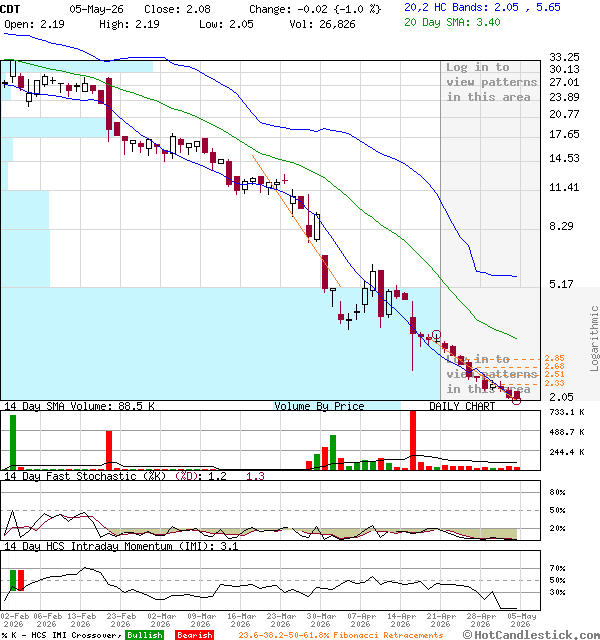Image resolution: width=600 pixels, height=640 pixels.
Task: Click the 2.85 Fibonacci level label
Action: tap(554, 358)
